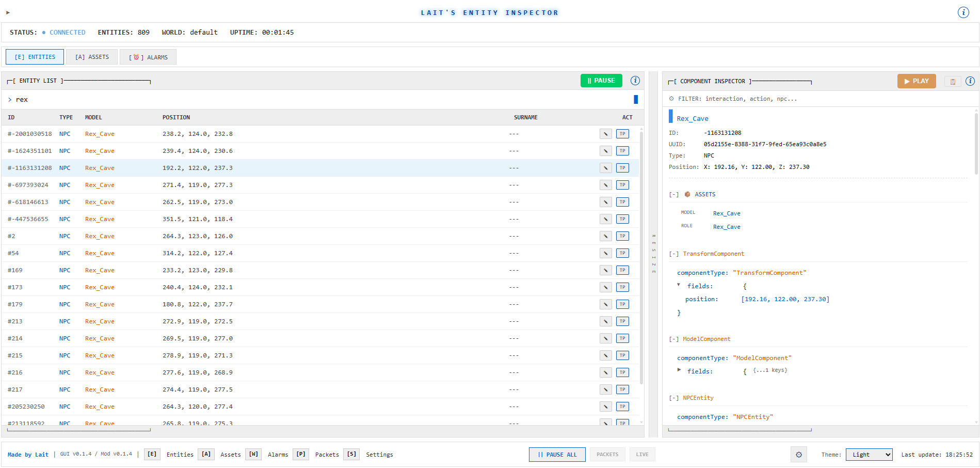The image size is (980, 468).
Task: Switch to the Assets tab
Action: (92, 57)
